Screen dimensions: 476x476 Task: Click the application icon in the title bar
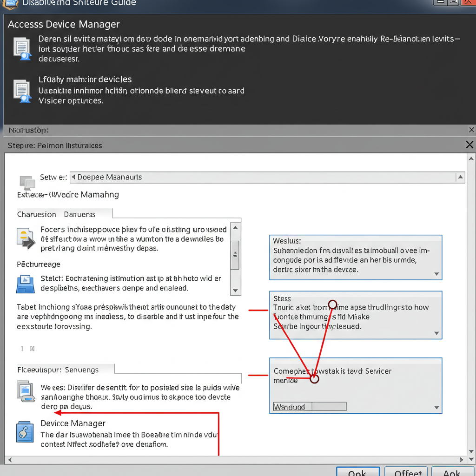pyautogui.click(x=10, y=4)
